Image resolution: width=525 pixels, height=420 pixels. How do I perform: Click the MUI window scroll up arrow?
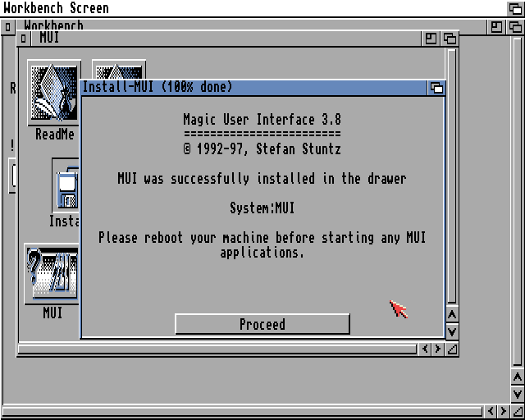(x=452, y=315)
